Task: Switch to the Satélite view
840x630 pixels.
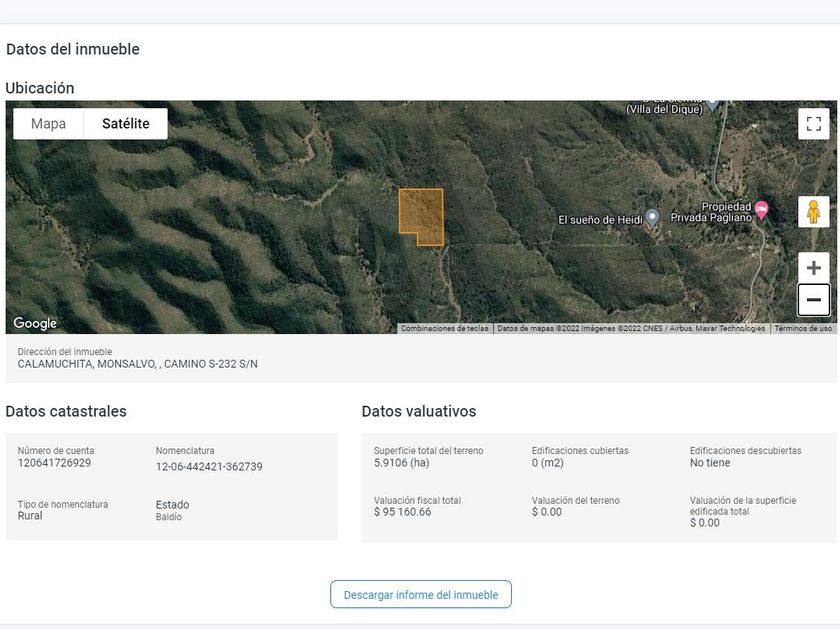Action: (x=125, y=124)
